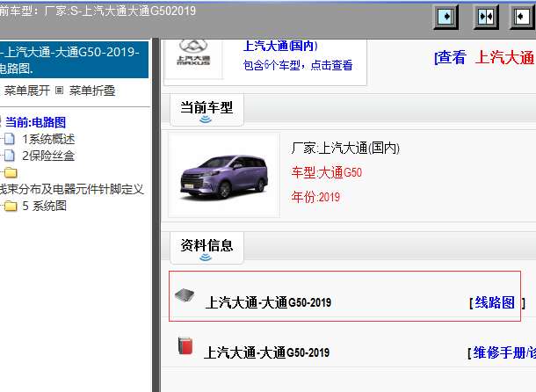The width and height of the screenshot is (536, 392).
Task: Click the grey chip icon in 线路图 row
Action: click(x=185, y=294)
